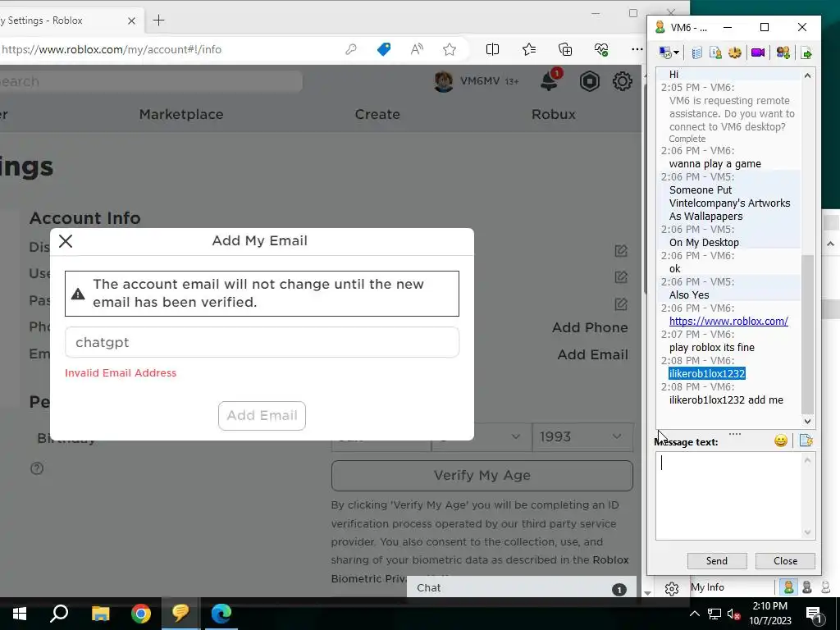Click the Roblox search box
Screen dimensions: 840x630
tap(151, 82)
